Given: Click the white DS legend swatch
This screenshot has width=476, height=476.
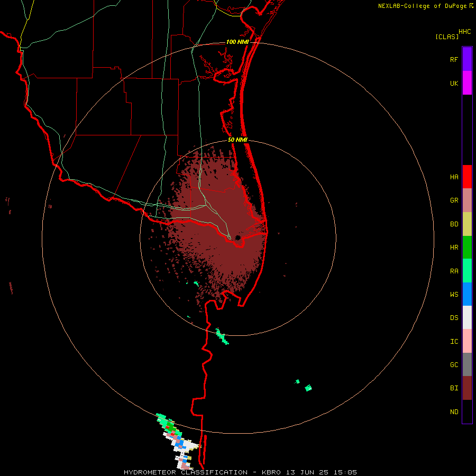Looking at the screenshot, I should pos(467,318).
